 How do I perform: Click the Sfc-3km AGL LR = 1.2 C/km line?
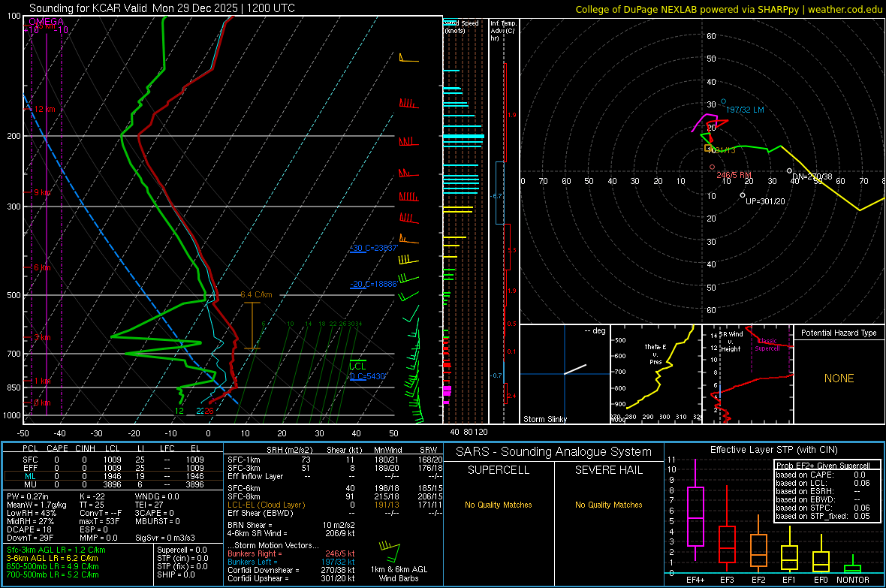(56, 550)
